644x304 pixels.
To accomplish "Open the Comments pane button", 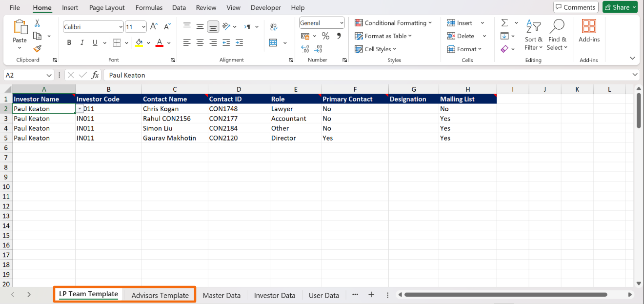I will coord(575,7).
